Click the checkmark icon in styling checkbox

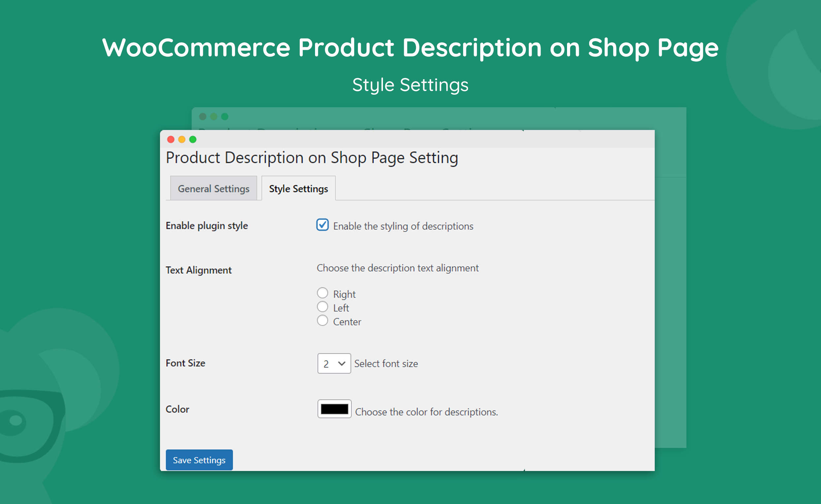[x=322, y=225]
